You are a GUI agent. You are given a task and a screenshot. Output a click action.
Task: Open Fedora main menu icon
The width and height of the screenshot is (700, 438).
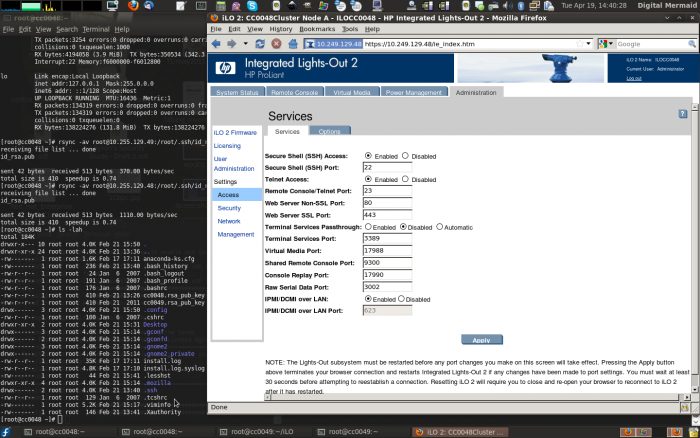point(5,432)
